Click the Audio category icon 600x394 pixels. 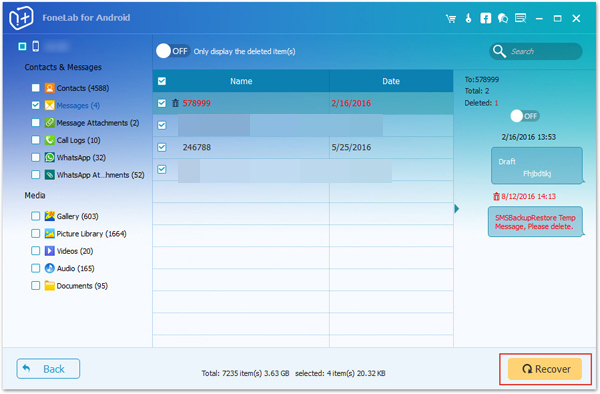click(x=49, y=268)
